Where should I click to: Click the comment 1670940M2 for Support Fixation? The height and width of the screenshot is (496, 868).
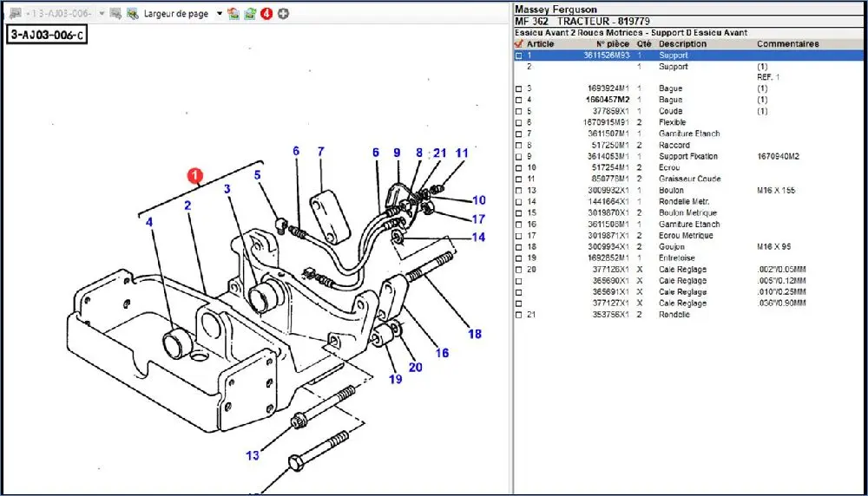tap(778, 156)
